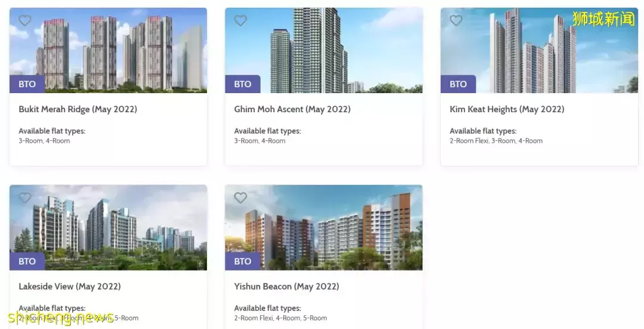Select Yishun Beacon (May 2022) listing title
This screenshot has width=644, height=329.
(287, 287)
